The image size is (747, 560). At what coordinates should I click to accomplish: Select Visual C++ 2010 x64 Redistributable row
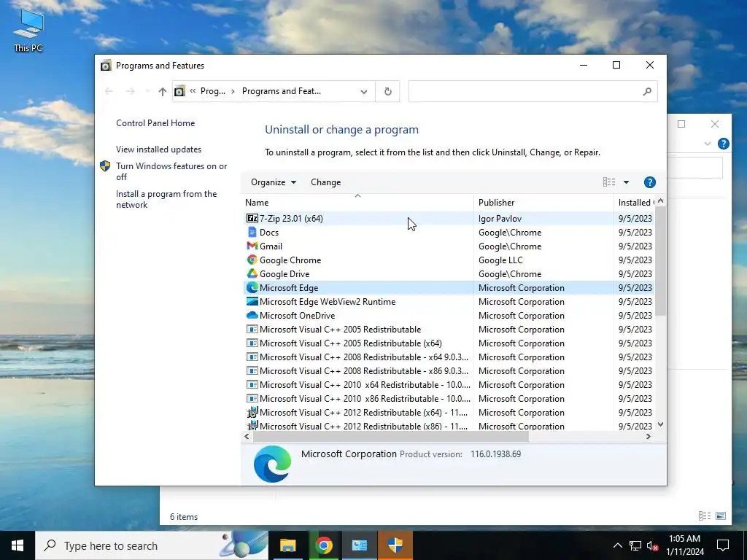[x=448, y=385]
